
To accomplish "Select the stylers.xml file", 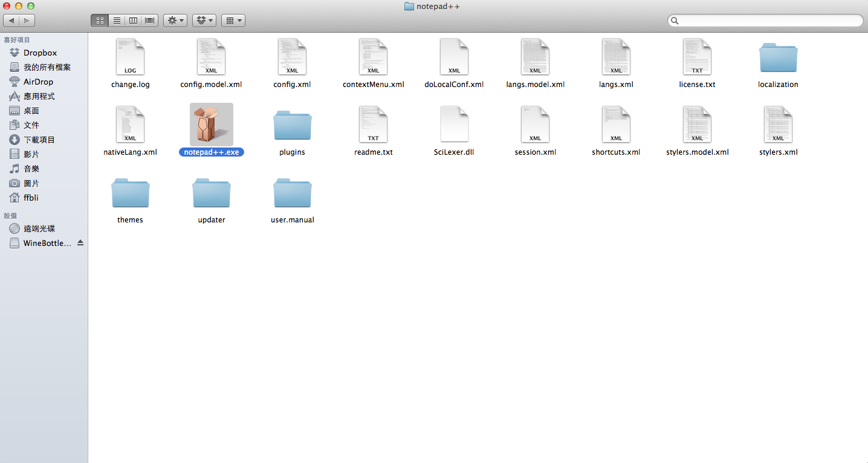I will coord(778,125).
